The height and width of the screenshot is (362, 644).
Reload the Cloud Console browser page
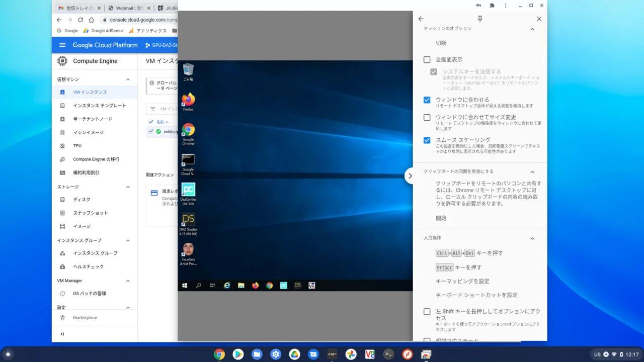tap(80, 20)
